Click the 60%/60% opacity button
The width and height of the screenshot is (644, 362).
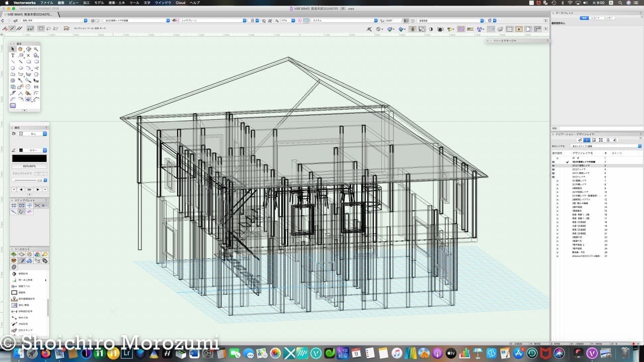pos(29,166)
